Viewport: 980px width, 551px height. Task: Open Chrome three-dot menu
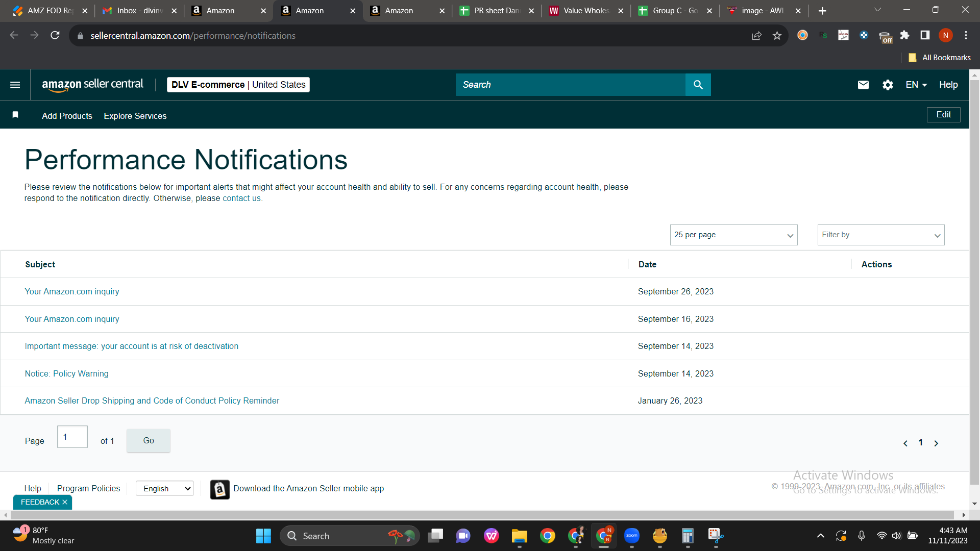tap(966, 35)
